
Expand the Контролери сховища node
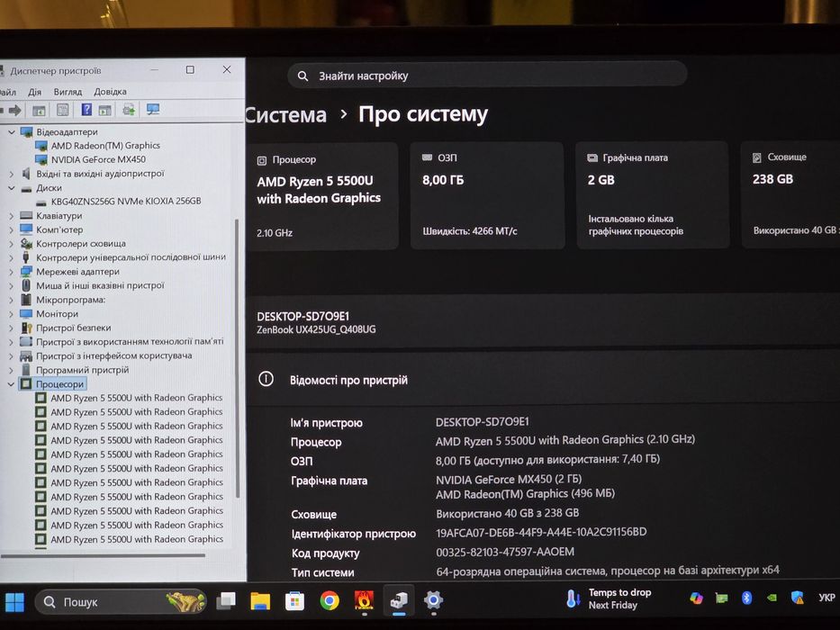(11, 244)
